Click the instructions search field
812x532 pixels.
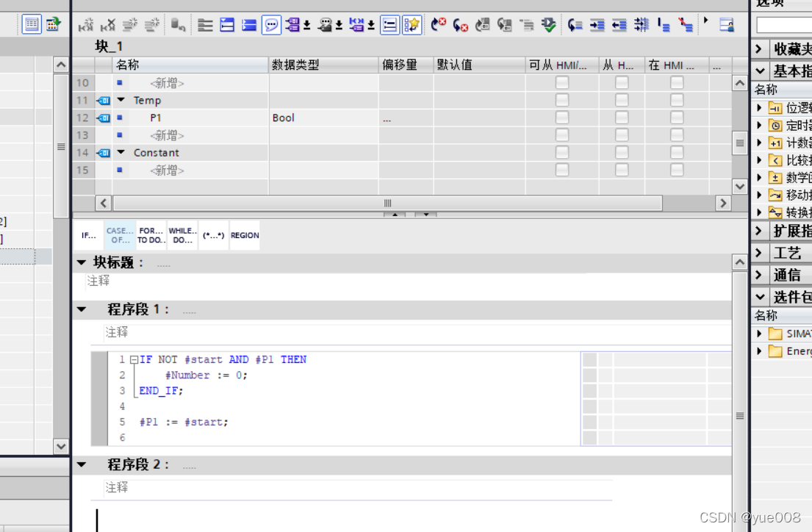pyautogui.click(x=784, y=24)
